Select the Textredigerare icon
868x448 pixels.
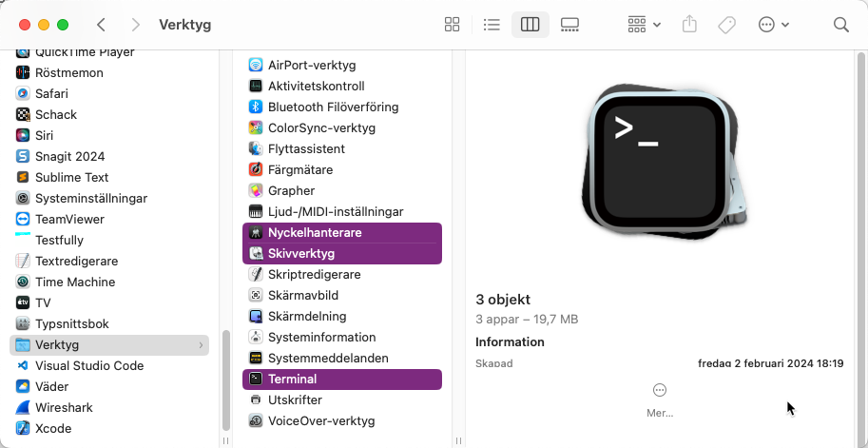pyautogui.click(x=22, y=261)
